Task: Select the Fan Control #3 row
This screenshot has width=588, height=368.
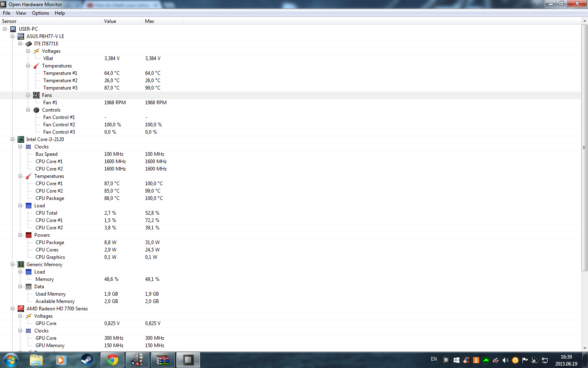Action: pyautogui.click(x=290, y=132)
